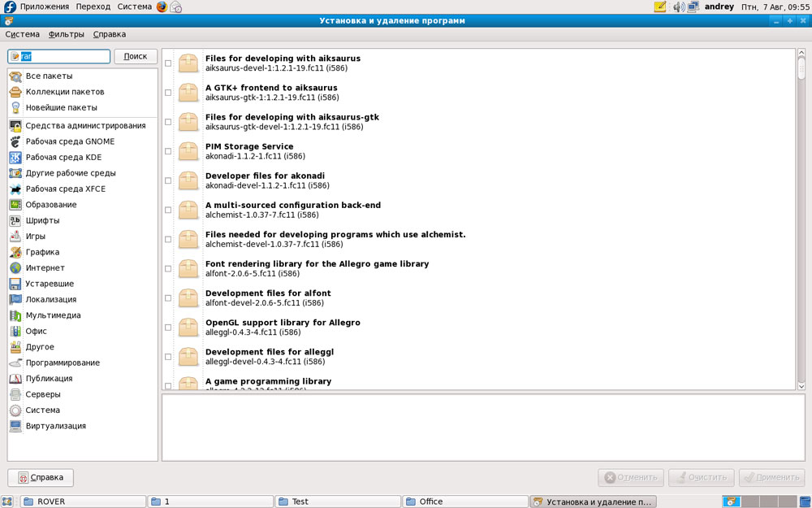
Task: Click the Поиск search button
Action: click(x=136, y=56)
